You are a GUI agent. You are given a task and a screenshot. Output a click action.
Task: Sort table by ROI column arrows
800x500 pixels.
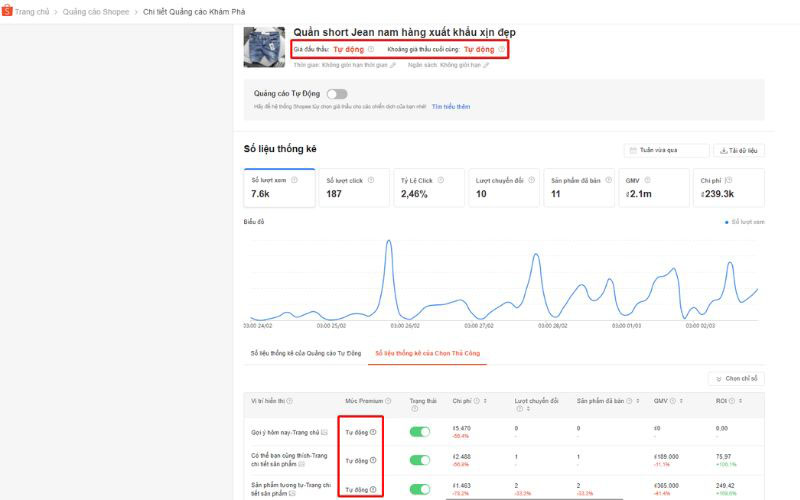[740, 401]
